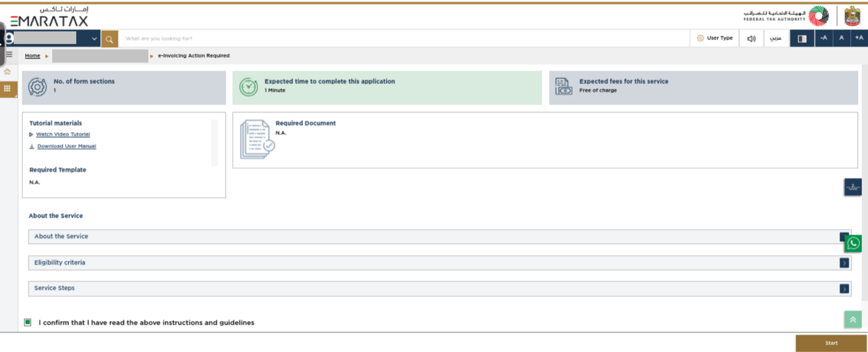The height and width of the screenshot is (352, 868).
Task: Click the speaker read-aloud icon
Action: 751,38
